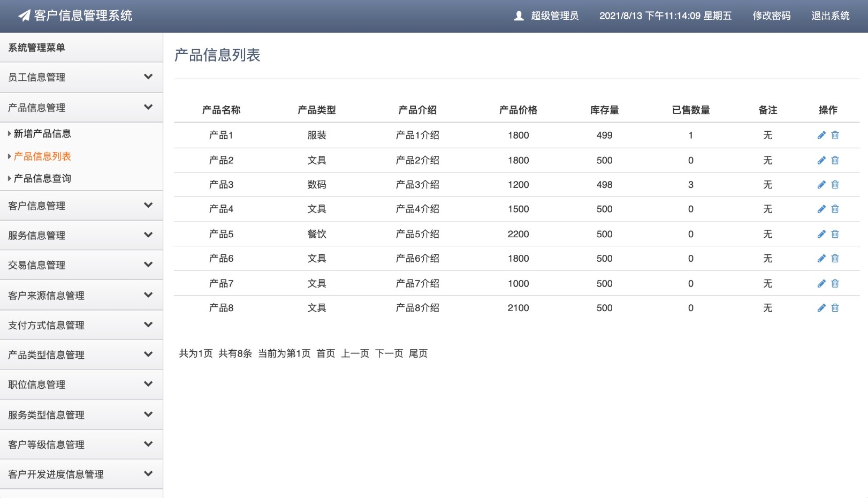This screenshot has height=498, width=868.
Task: Collapse the 产品信息管理 menu chevron
Action: tap(148, 107)
